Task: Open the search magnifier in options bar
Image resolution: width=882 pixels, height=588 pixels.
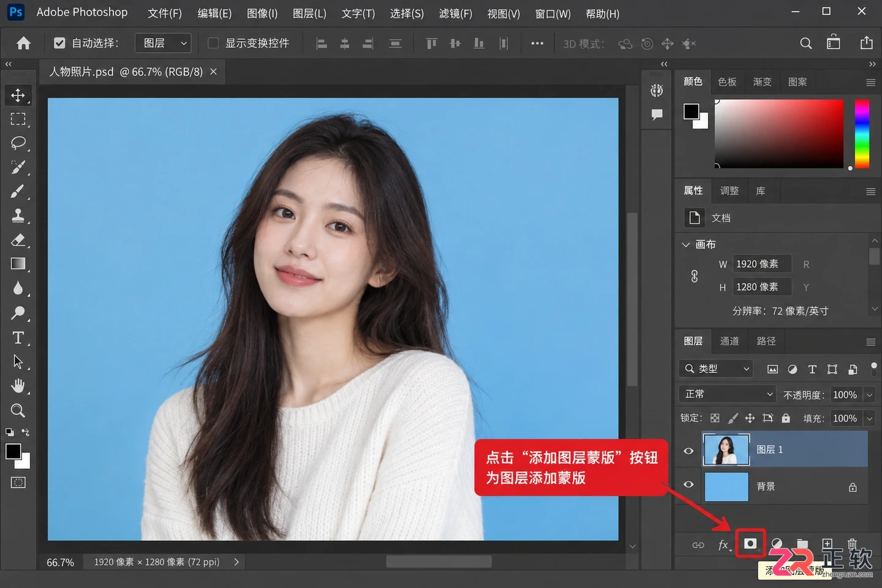Action: click(x=806, y=43)
